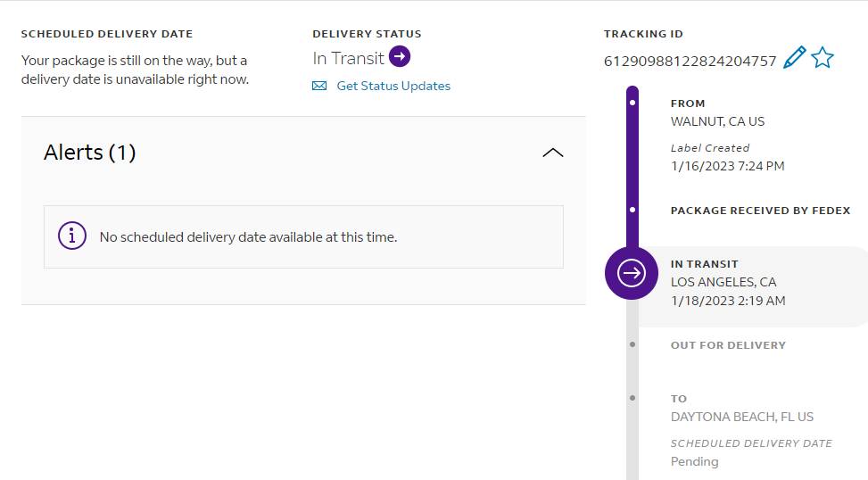This screenshot has height=480, width=868.
Task: Click the To destination dot on the timeline
Action: coord(632,398)
